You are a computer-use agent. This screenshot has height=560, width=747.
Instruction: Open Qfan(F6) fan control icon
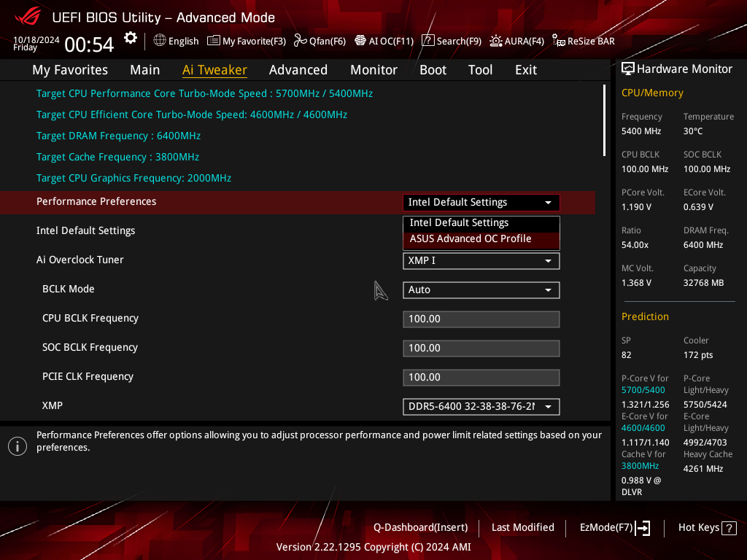(x=300, y=41)
